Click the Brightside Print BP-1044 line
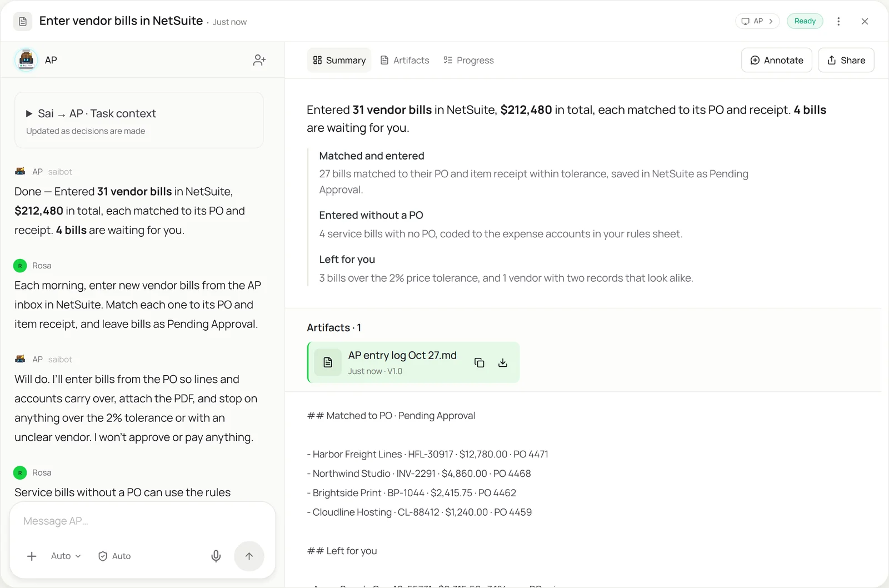 pos(412,493)
